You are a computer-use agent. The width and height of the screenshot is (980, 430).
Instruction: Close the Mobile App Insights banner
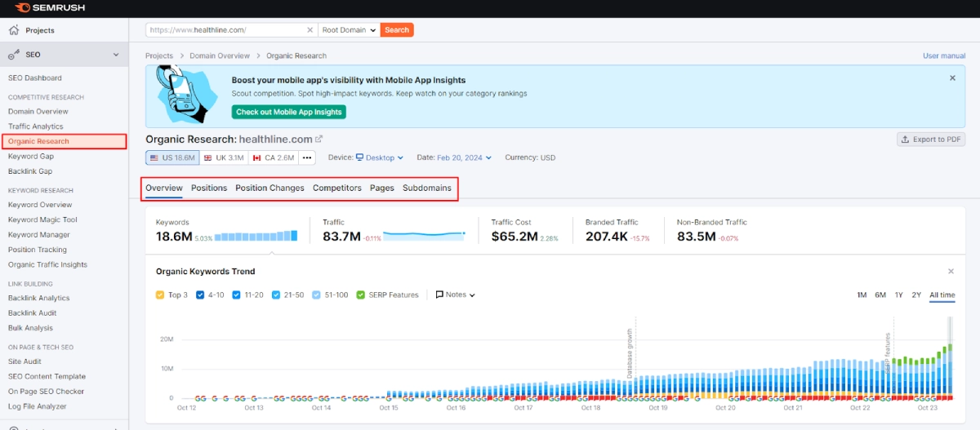952,78
